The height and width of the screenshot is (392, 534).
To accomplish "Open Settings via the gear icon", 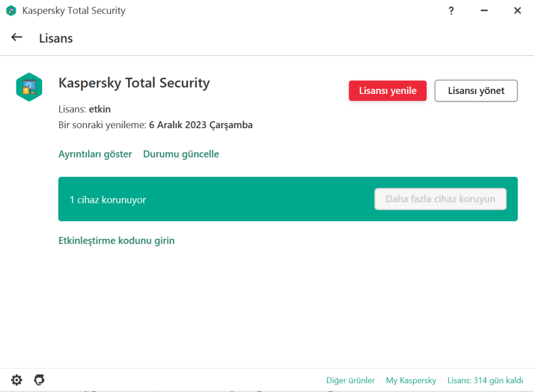I will tap(17, 380).
